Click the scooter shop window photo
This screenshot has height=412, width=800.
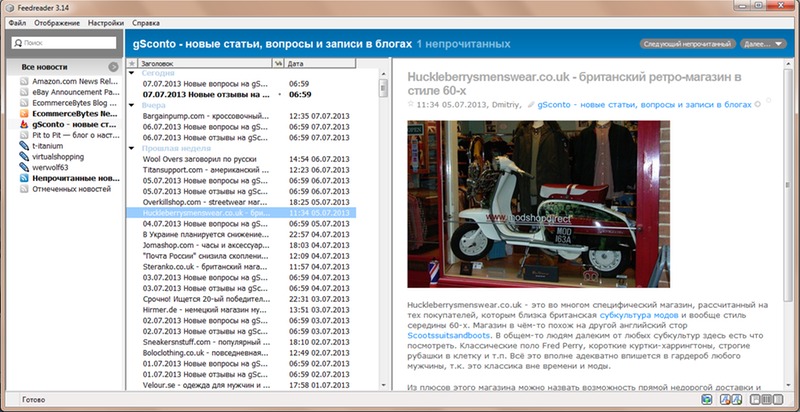(x=538, y=204)
